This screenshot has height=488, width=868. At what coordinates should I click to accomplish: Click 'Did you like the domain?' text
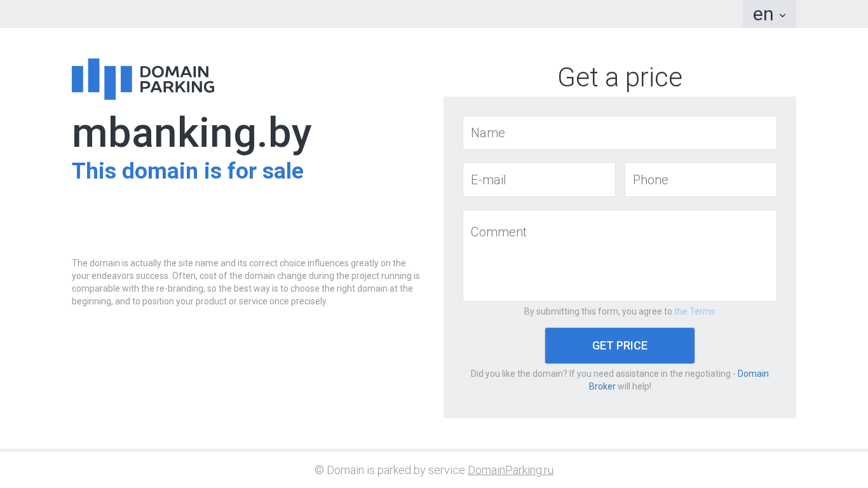[572, 374]
